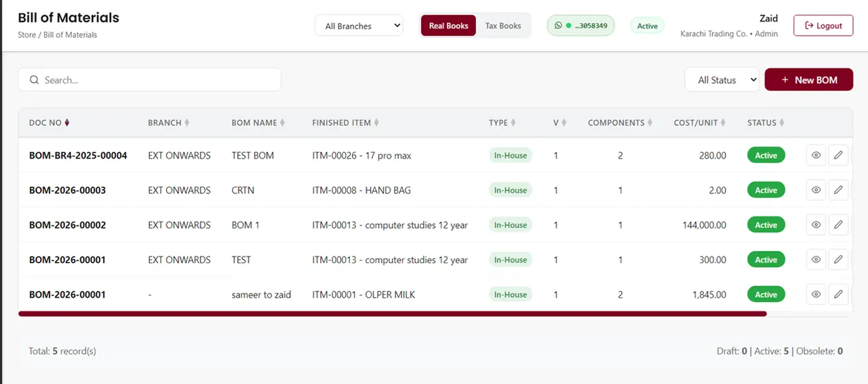View BOM-BR4-2025-00004 with its eye icon
Image resolution: width=868 pixels, height=384 pixels.
pyautogui.click(x=816, y=155)
